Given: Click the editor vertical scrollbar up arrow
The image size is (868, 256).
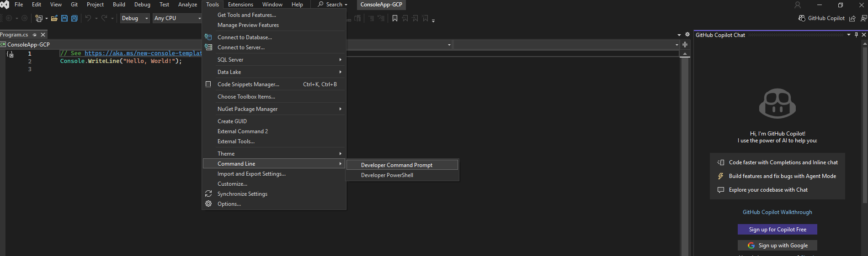Looking at the screenshot, I should 685,54.
